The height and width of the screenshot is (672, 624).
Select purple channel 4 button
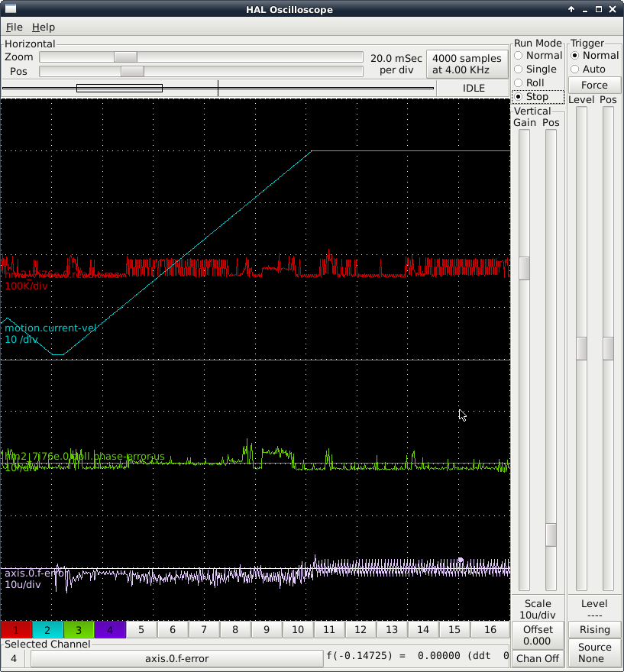110,630
